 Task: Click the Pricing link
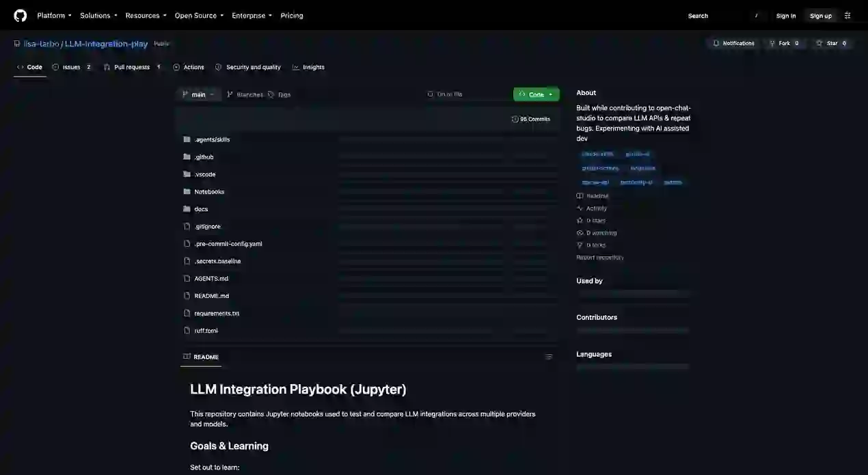click(x=292, y=16)
